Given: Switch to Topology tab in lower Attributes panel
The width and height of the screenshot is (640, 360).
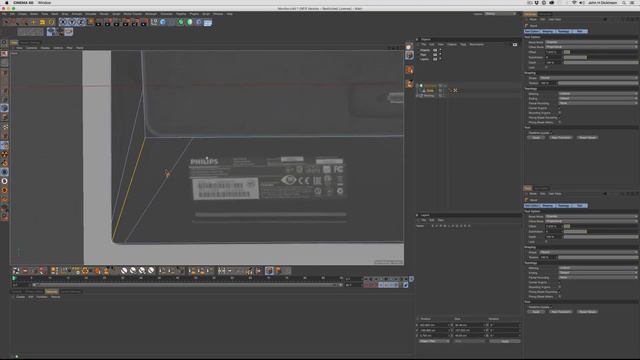Looking at the screenshot, I should (x=563, y=206).
